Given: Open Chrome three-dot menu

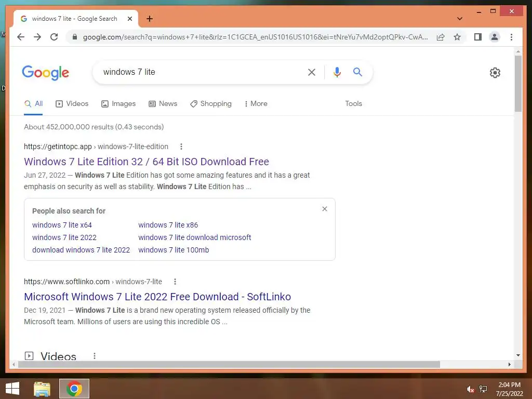Looking at the screenshot, I should [x=511, y=37].
